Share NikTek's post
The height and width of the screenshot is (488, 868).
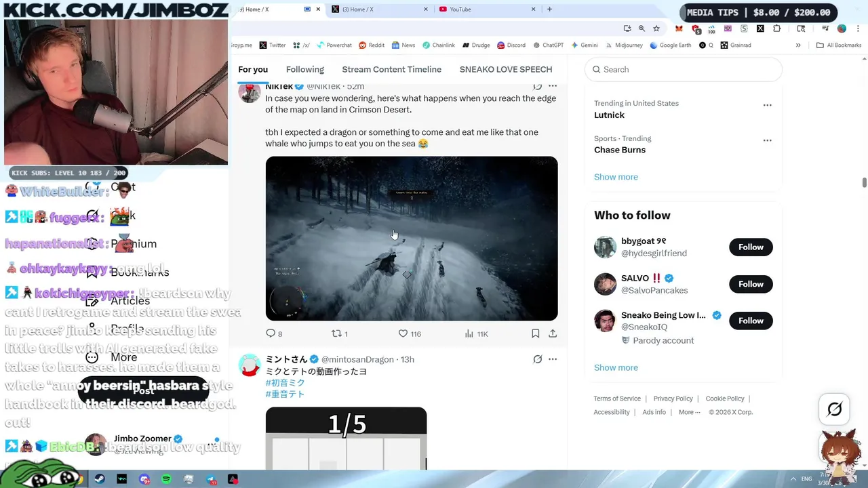(x=553, y=333)
